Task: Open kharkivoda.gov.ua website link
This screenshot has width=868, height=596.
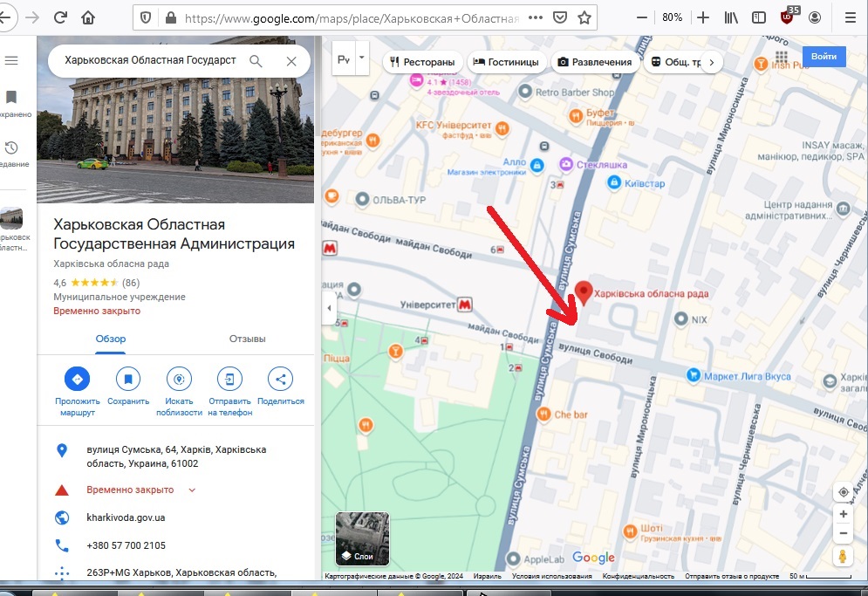Action: (x=126, y=517)
